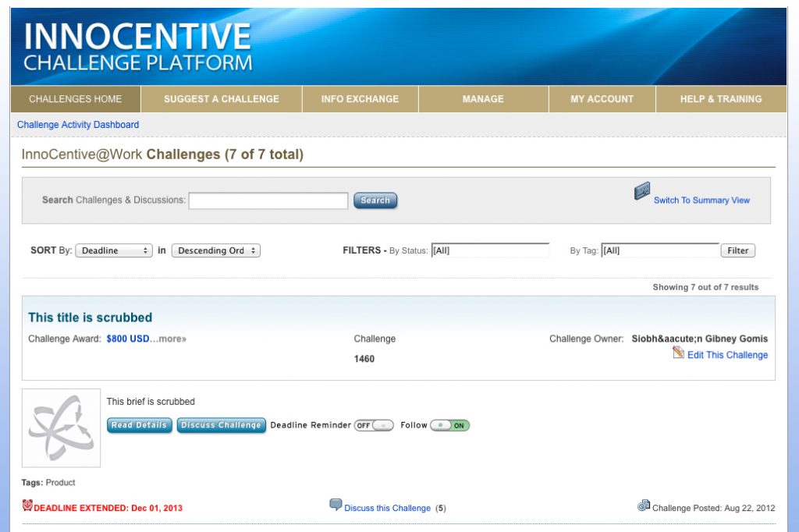This screenshot has width=799, height=532.
Task: Go to the My Account tab
Action: [602, 99]
